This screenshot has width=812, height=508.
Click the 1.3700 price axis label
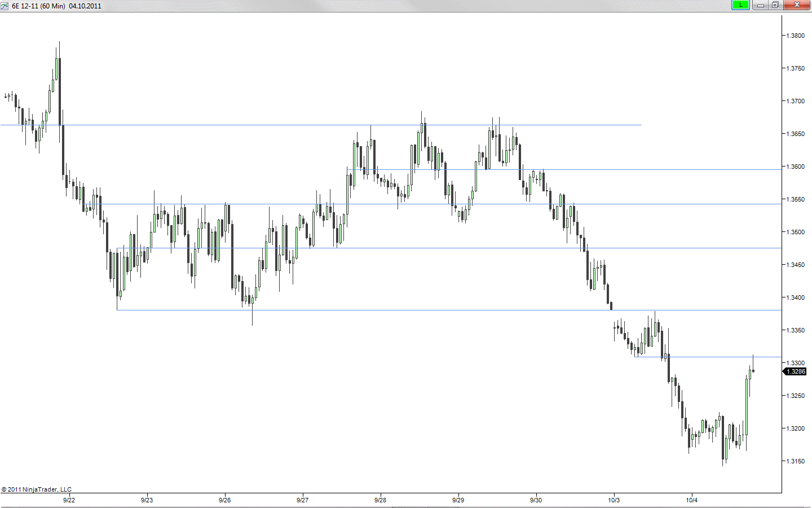tap(796, 101)
